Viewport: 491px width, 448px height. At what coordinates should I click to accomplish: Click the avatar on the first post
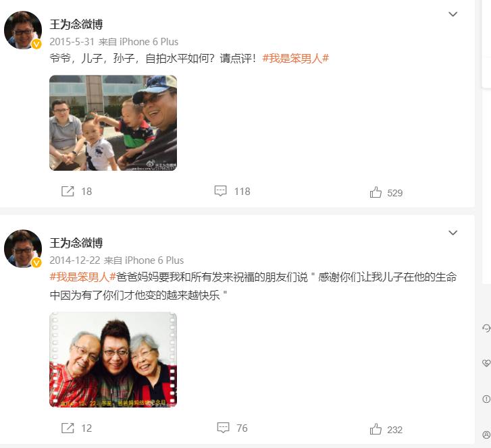23,30
